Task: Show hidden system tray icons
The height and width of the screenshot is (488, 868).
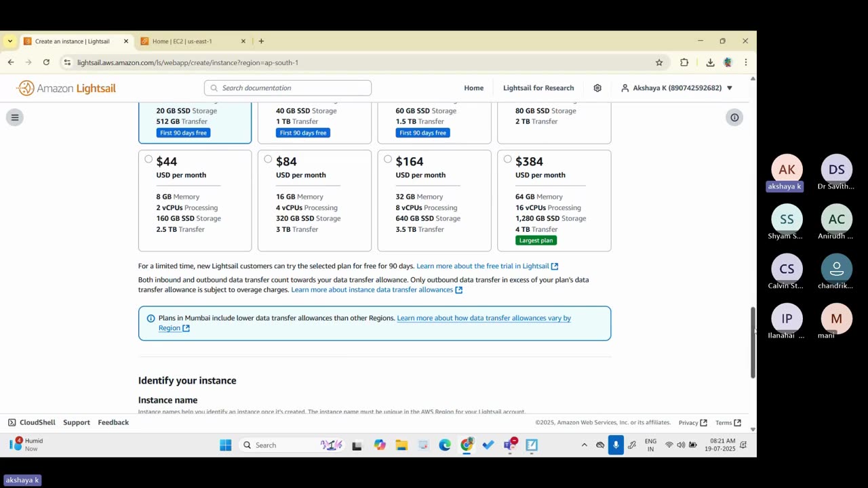Action: click(x=584, y=445)
